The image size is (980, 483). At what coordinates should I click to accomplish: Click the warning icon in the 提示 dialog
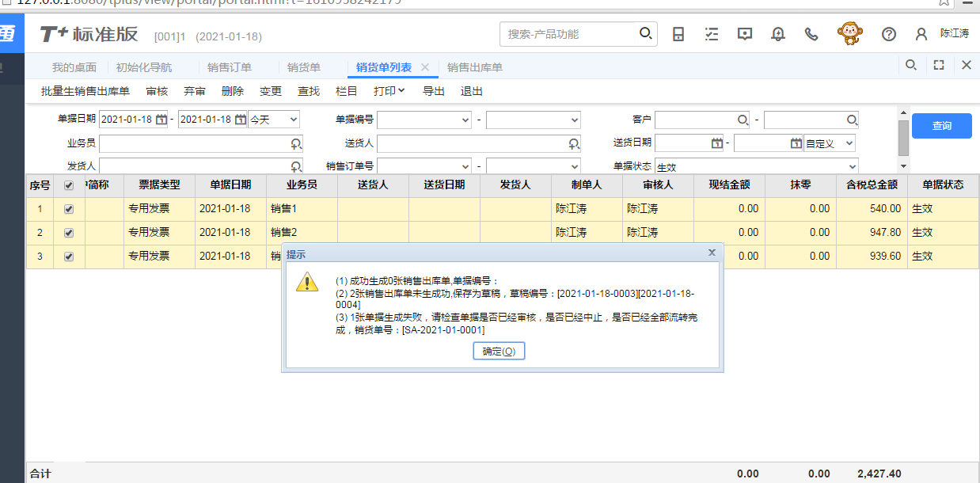point(307,282)
